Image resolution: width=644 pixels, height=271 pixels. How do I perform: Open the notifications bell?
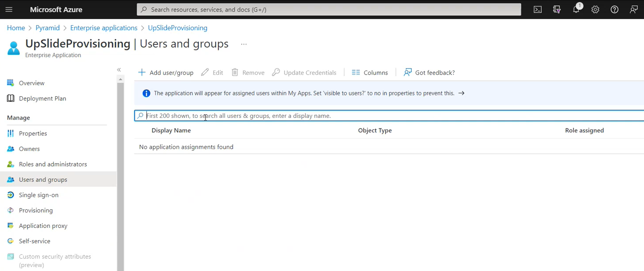click(576, 9)
